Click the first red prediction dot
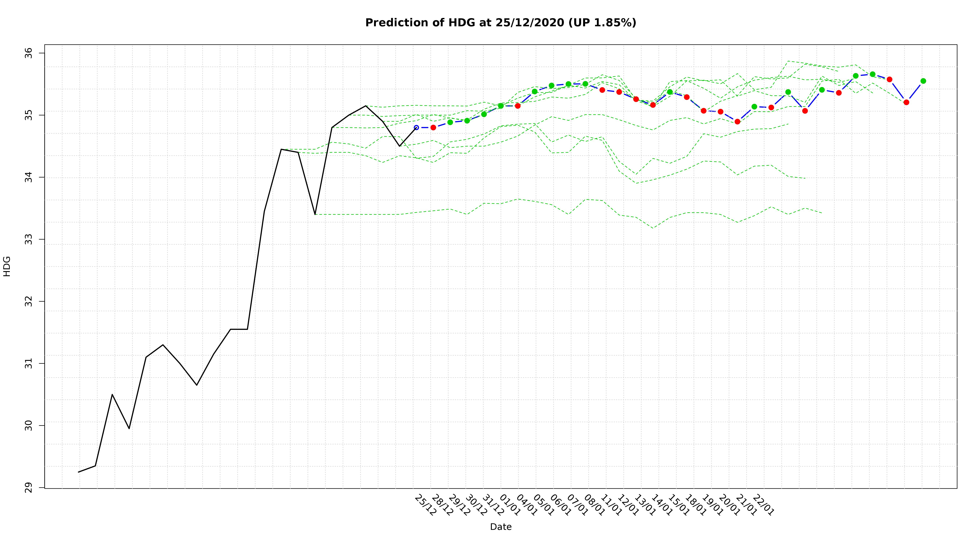 click(433, 128)
